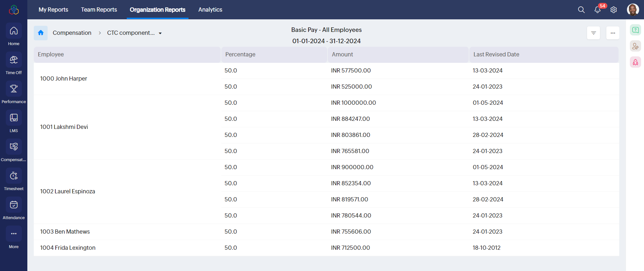Click the date range 01-01-2024 - 31-12-2024
Image resolution: width=644 pixels, height=271 pixels.
click(x=327, y=41)
